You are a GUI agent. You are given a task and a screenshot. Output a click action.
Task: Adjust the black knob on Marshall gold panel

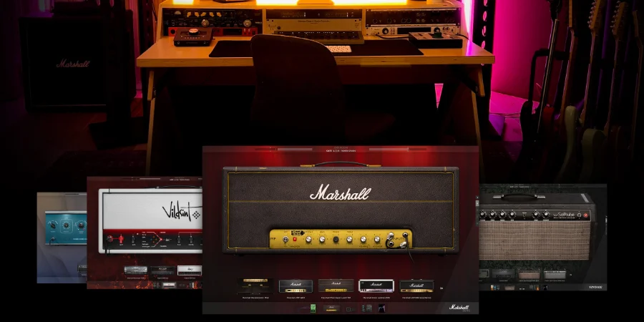(336, 239)
